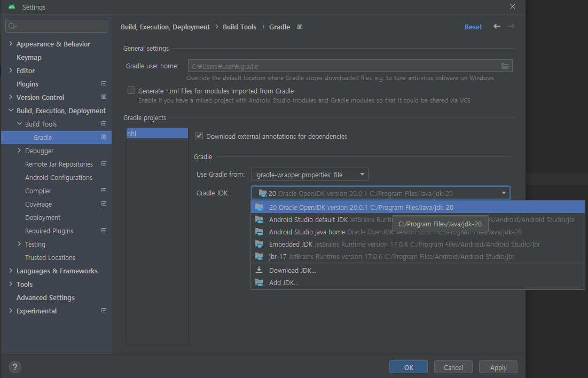Click the project-level icon beside Coverage

click(104, 203)
